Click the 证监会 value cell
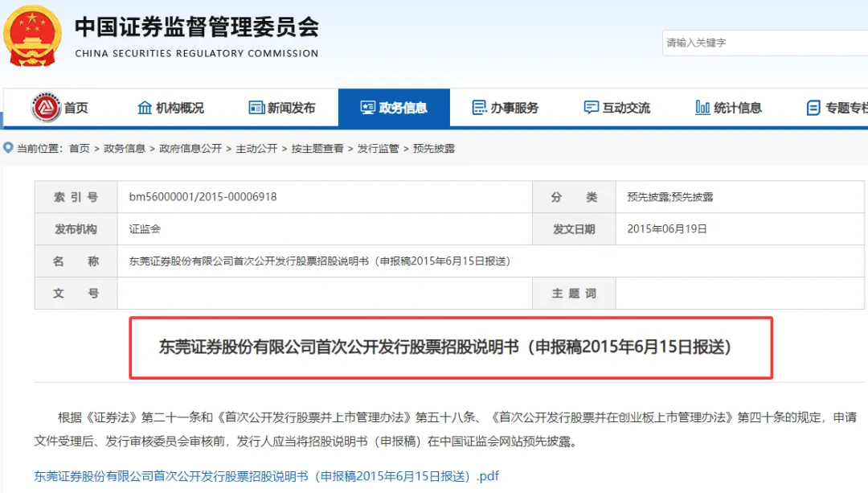Screen dimensions: 868x493 click(x=325, y=228)
